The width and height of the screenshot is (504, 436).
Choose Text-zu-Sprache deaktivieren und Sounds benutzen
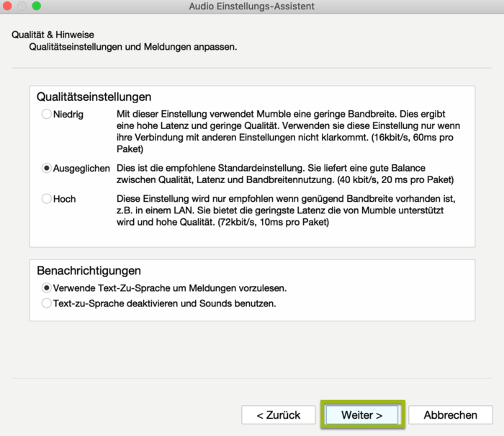[47, 303]
